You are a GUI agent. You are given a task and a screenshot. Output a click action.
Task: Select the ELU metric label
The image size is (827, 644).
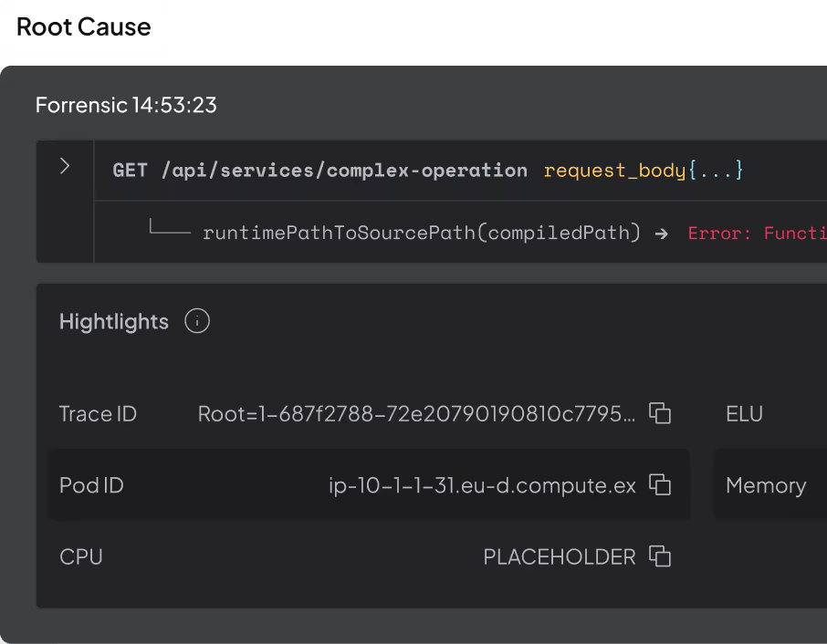click(x=744, y=413)
